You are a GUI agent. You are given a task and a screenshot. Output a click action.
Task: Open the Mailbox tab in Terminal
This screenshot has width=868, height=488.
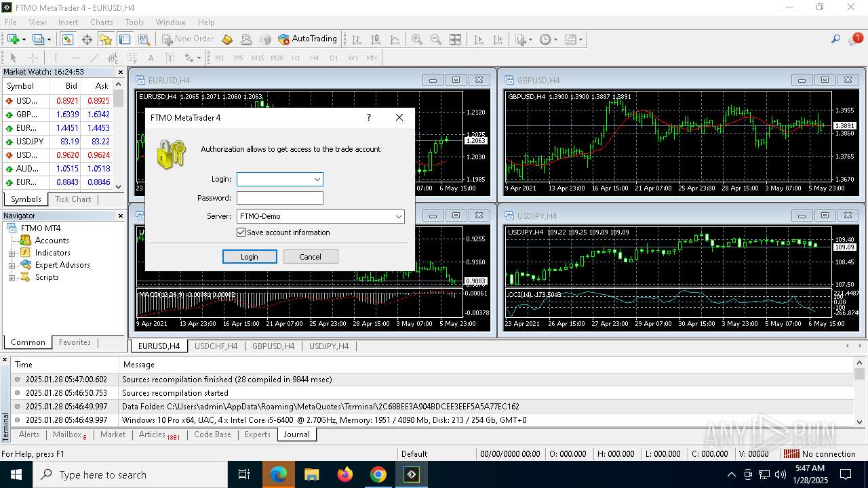(69, 434)
